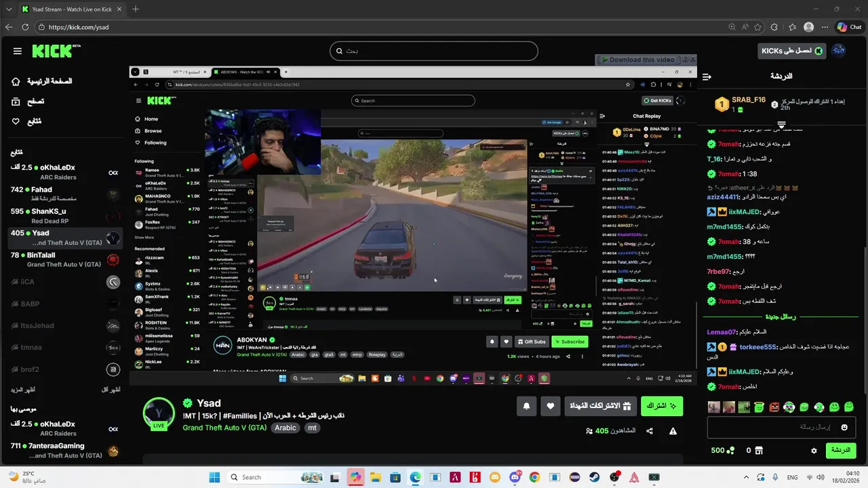
Task: Click the green Subscribe button for Ysad
Action: (x=661, y=406)
